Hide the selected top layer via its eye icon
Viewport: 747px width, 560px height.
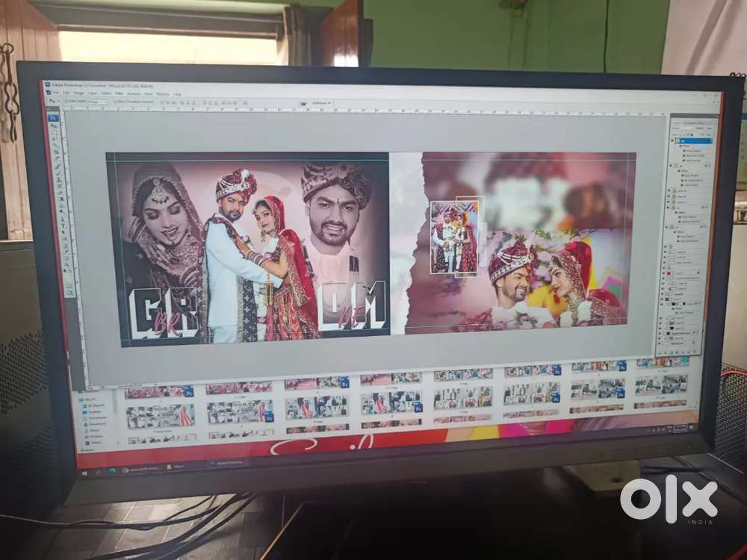coord(673,141)
